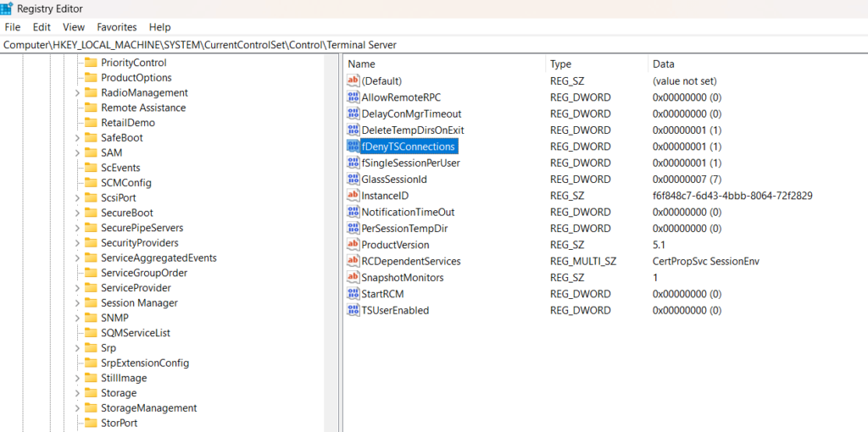Sort values by the Name column header
The height and width of the screenshot is (432, 868).
361,64
